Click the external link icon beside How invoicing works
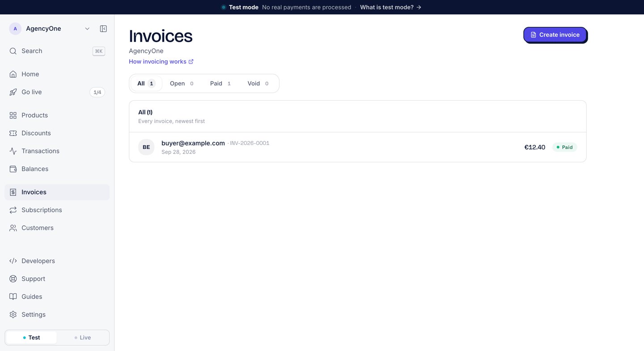The height and width of the screenshot is (351, 644). click(191, 62)
